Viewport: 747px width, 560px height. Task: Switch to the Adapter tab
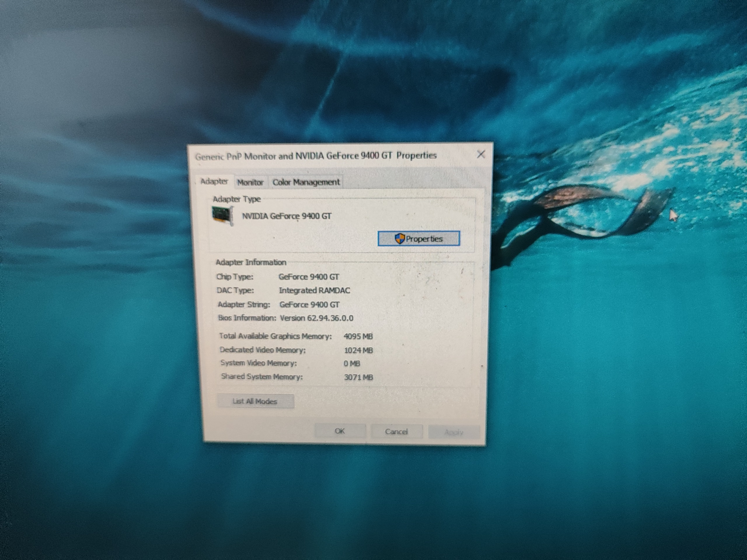pyautogui.click(x=214, y=182)
